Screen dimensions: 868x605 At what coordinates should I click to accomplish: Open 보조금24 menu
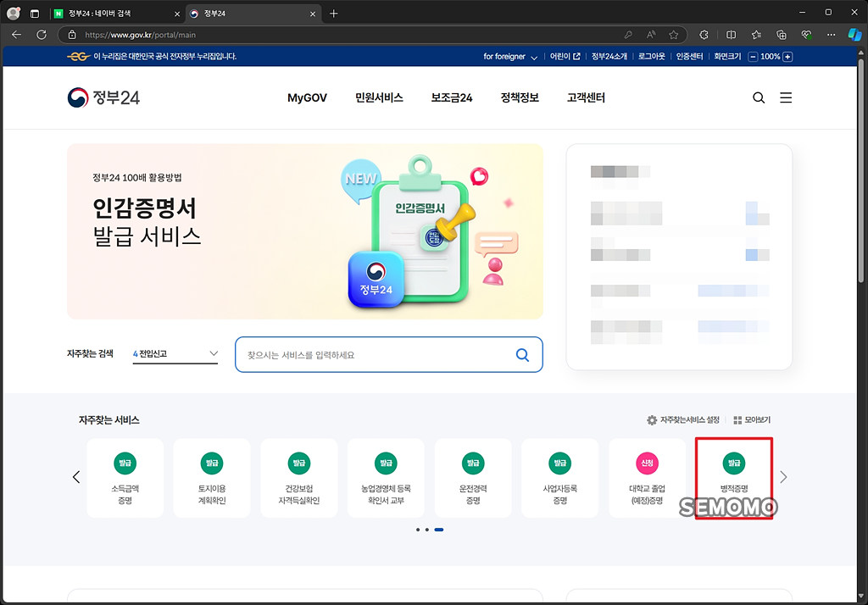452,98
